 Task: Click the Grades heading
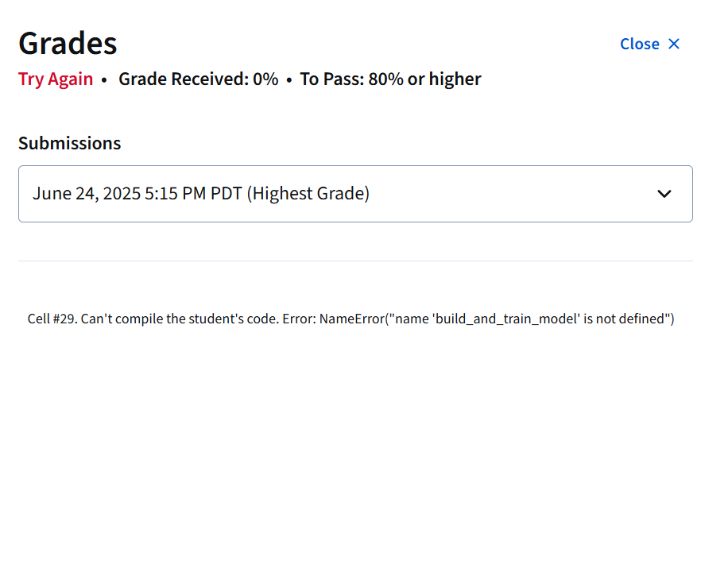tap(68, 44)
